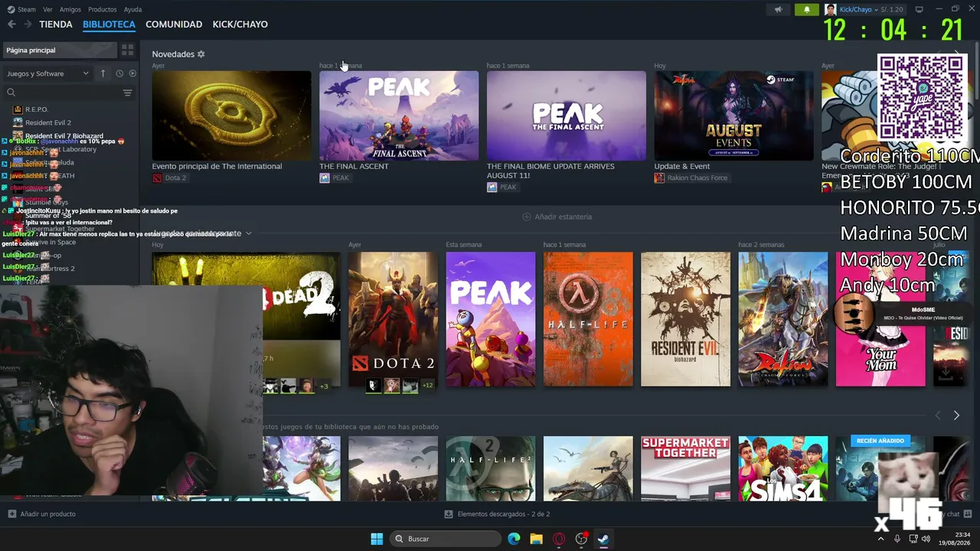This screenshot has height=551, width=980.
Task: Open Rakion Chaos Force game cover
Action: click(783, 319)
